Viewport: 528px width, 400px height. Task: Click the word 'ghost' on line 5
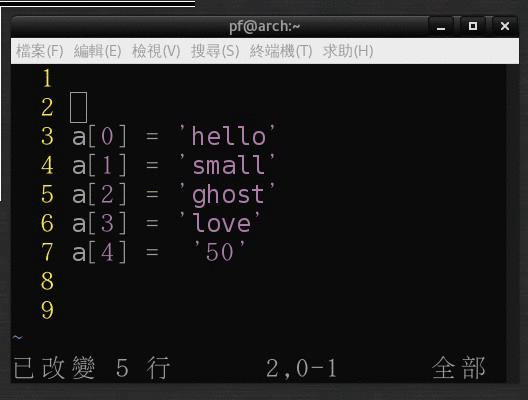(228, 195)
